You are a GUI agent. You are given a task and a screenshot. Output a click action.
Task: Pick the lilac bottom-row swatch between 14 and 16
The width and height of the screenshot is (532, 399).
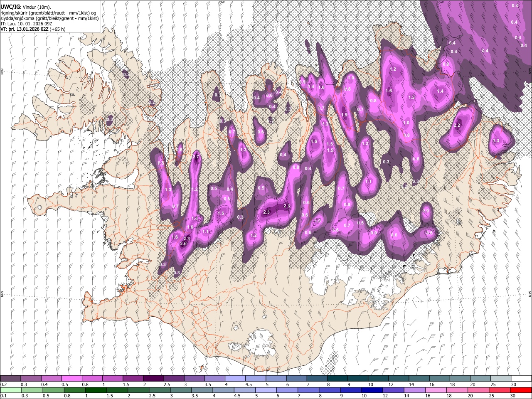414,390
